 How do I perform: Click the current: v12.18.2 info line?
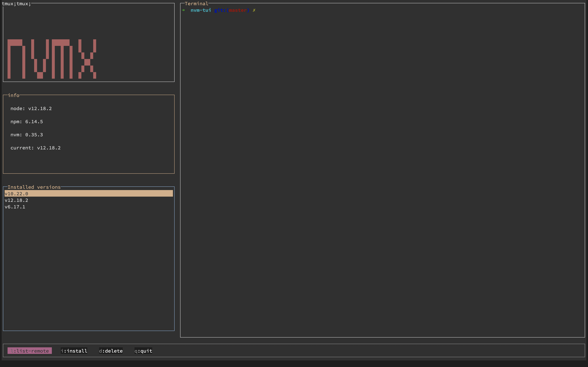(35, 148)
